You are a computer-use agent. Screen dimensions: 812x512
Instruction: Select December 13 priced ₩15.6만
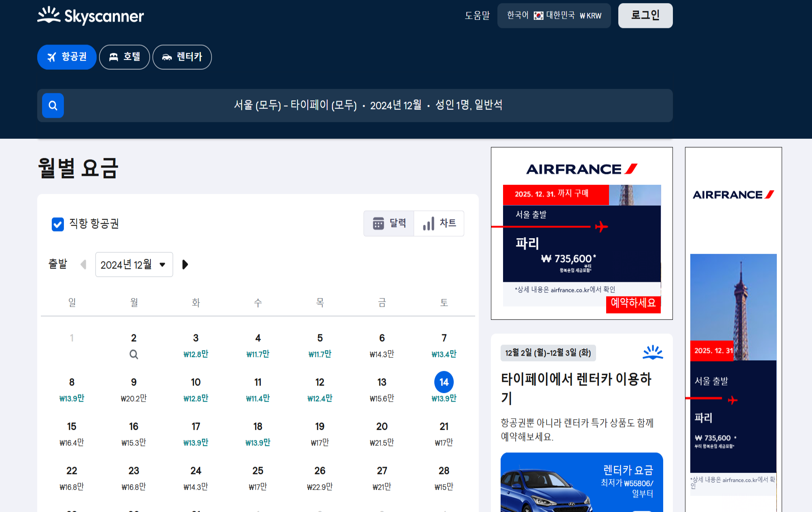click(382, 390)
